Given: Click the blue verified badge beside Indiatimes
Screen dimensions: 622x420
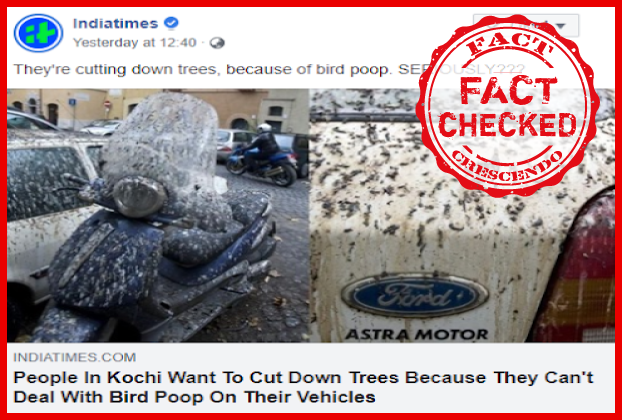Looking at the screenshot, I should (x=171, y=23).
